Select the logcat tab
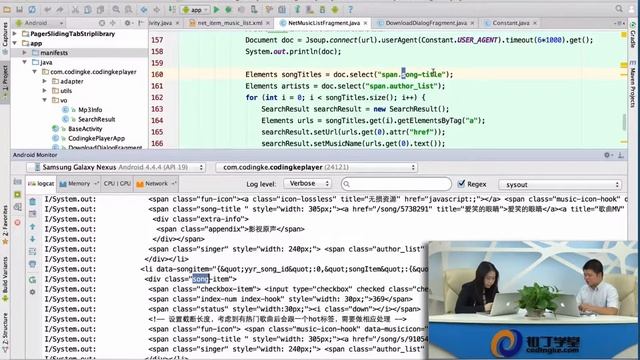Screen dimensions: 640x360 coord(41,184)
